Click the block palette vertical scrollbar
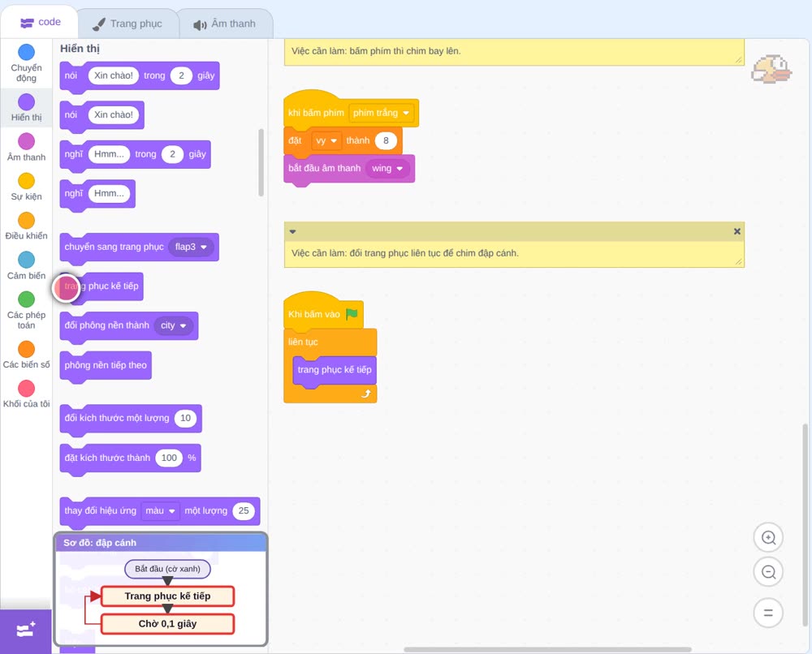 coord(261,162)
